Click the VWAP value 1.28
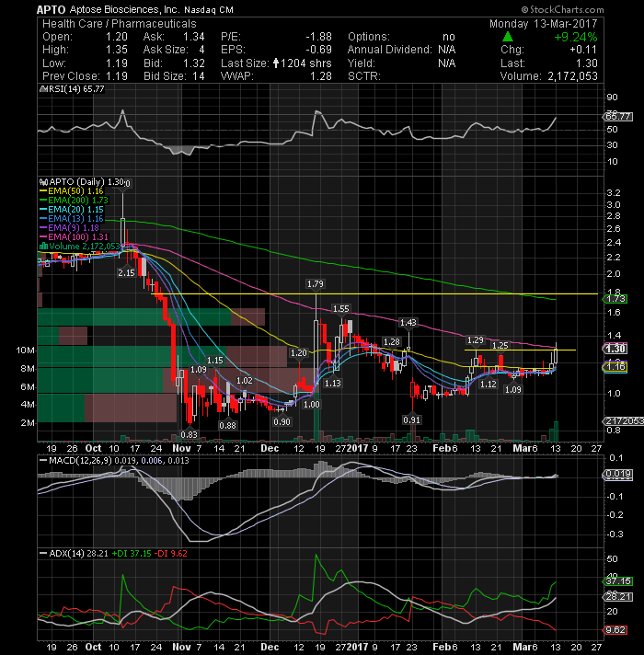The width and height of the screenshot is (644, 655). tap(321, 76)
